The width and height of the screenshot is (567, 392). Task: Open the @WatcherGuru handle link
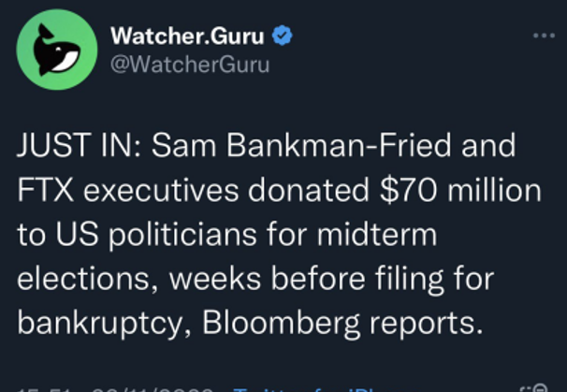pyautogui.click(x=190, y=65)
